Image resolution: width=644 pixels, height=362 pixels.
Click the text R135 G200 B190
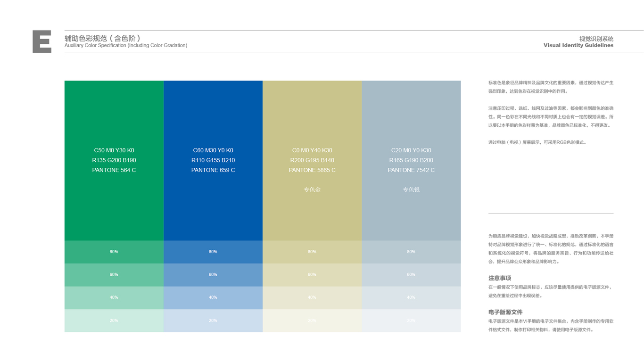point(114,160)
